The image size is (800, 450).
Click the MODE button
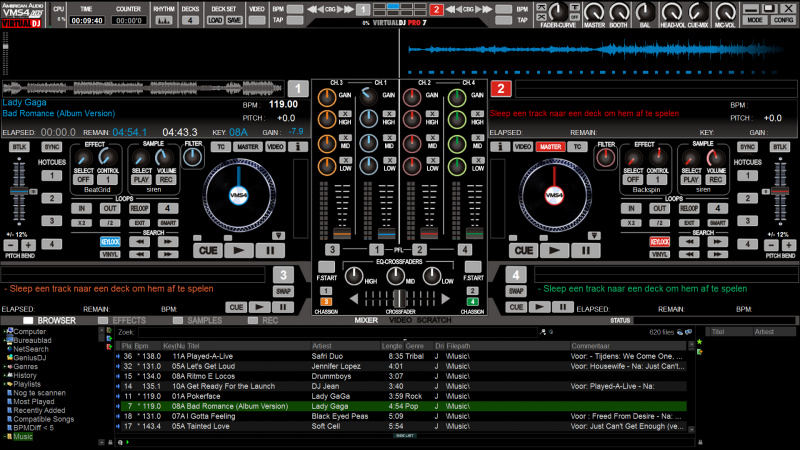click(x=755, y=20)
